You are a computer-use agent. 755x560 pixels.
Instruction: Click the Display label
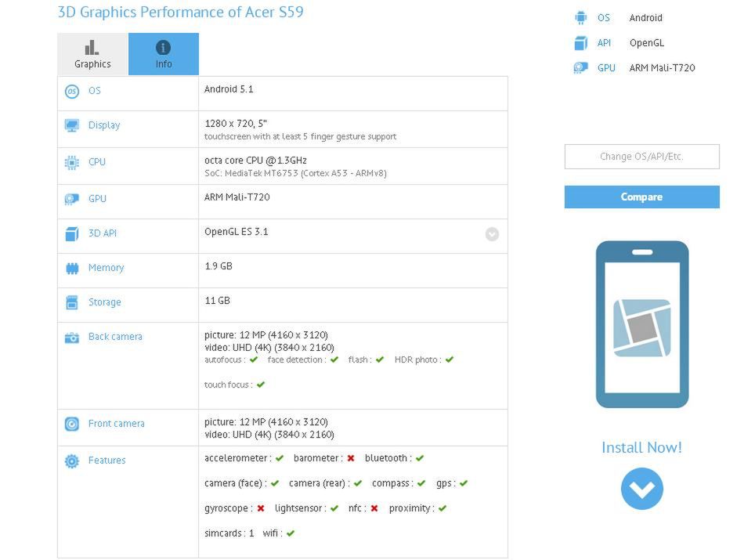pyautogui.click(x=104, y=125)
